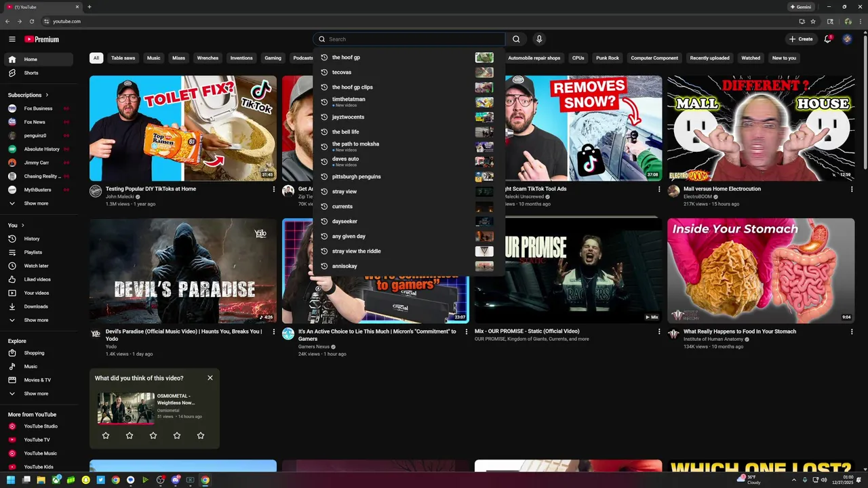Select the Punk Rock chip
The width and height of the screenshot is (868, 488).
608,58
